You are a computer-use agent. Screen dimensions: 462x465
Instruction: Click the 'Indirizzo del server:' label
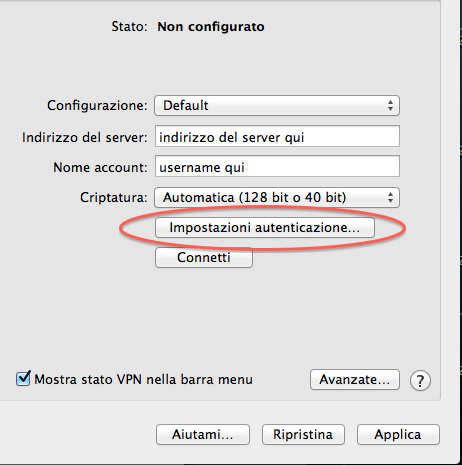coord(85,137)
